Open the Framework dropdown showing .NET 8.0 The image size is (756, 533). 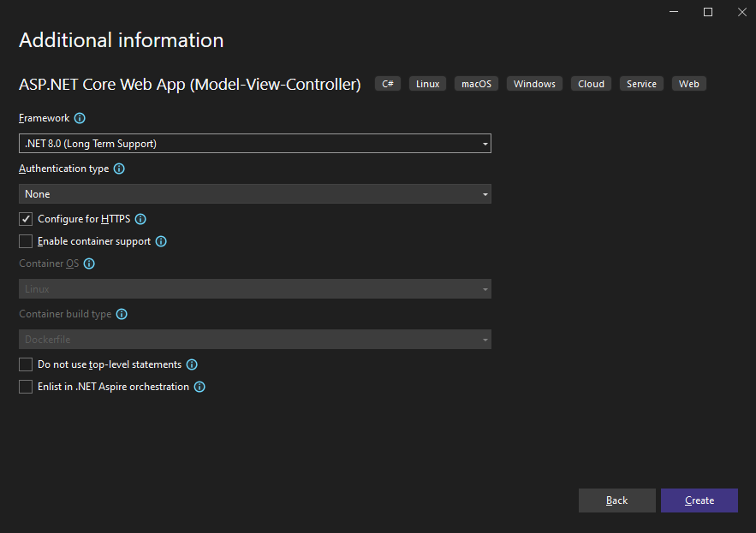(254, 144)
